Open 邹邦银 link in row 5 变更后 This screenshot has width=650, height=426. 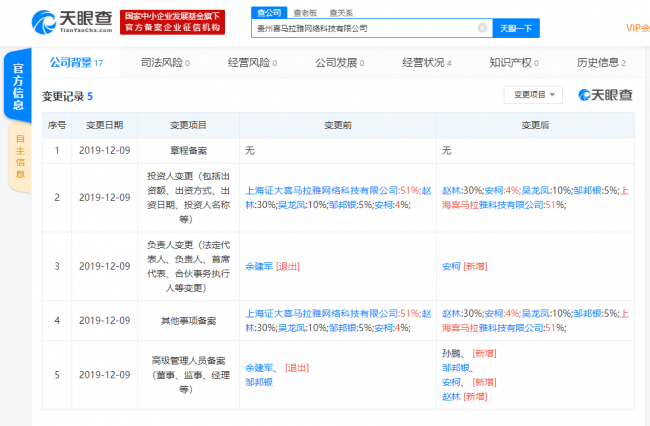pos(456,368)
